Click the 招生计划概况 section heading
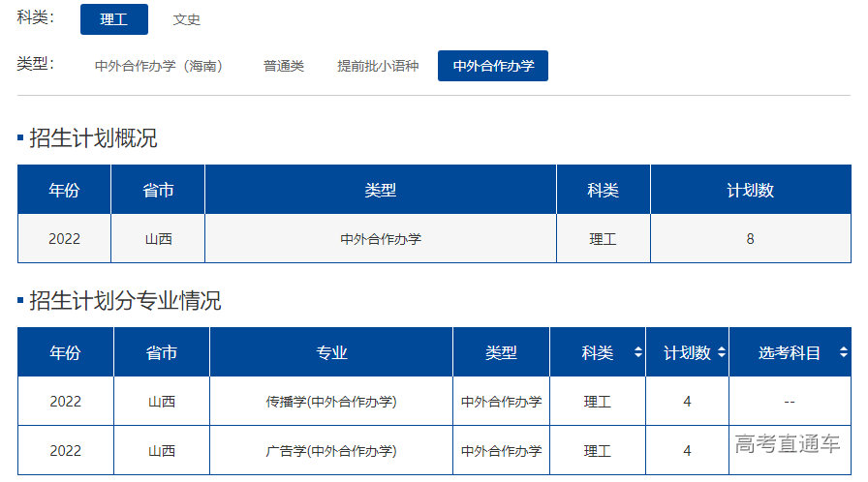Viewport: 868px width, 482px height. [93, 137]
